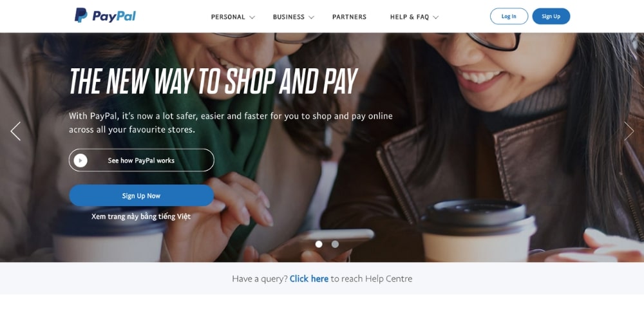Viewport: 644px width, 322px height.
Task: Open the Personal menu item
Action: pos(228,17)
